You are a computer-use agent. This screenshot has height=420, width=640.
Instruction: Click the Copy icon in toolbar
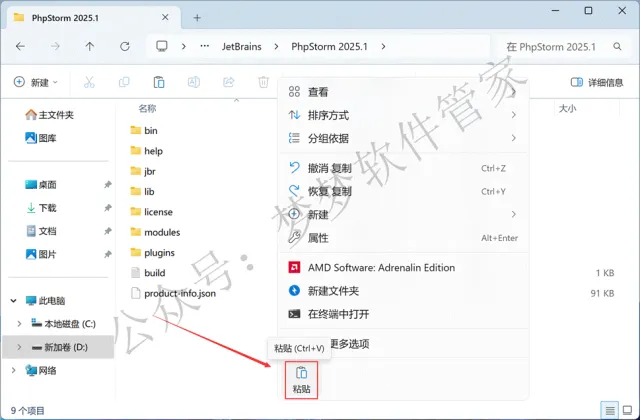(124, 82)
